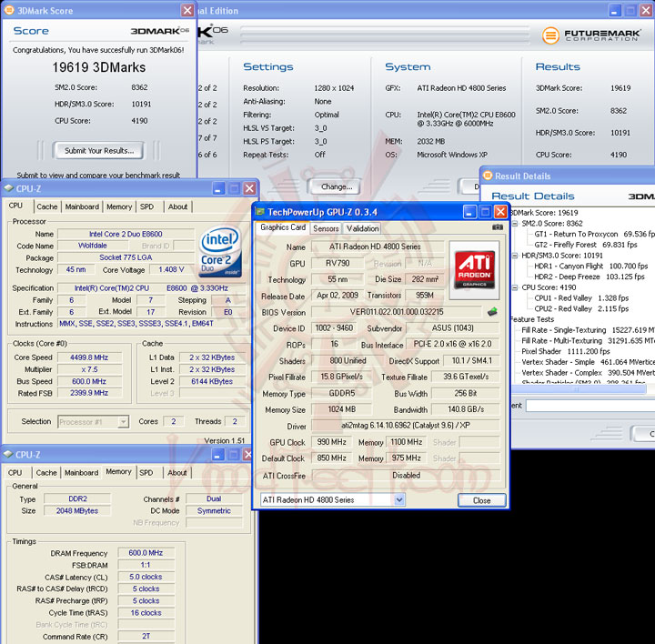Click the Change settings button in 3DMark06
This screenshot has height=644, width=655.
337,186
